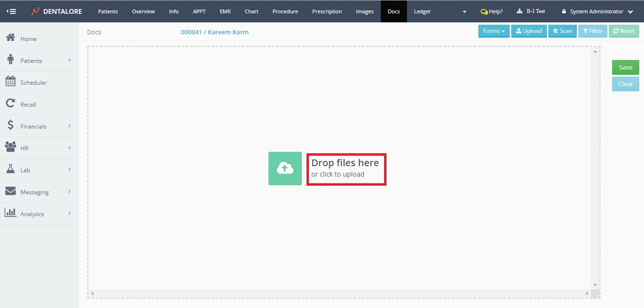Expand the System Administrator user menu
This screenshot has width=644, height=308.
(x=597, y=11)
